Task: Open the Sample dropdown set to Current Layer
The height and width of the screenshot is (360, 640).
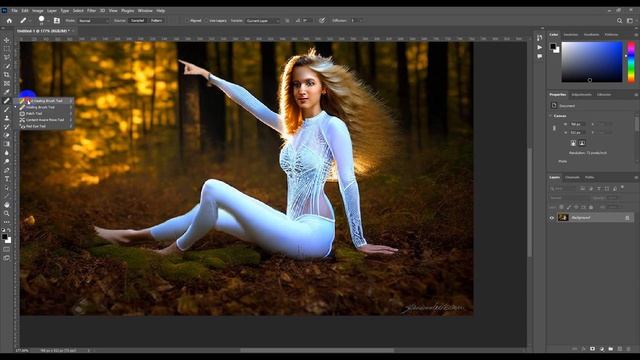Action: [x=262, y=20]
